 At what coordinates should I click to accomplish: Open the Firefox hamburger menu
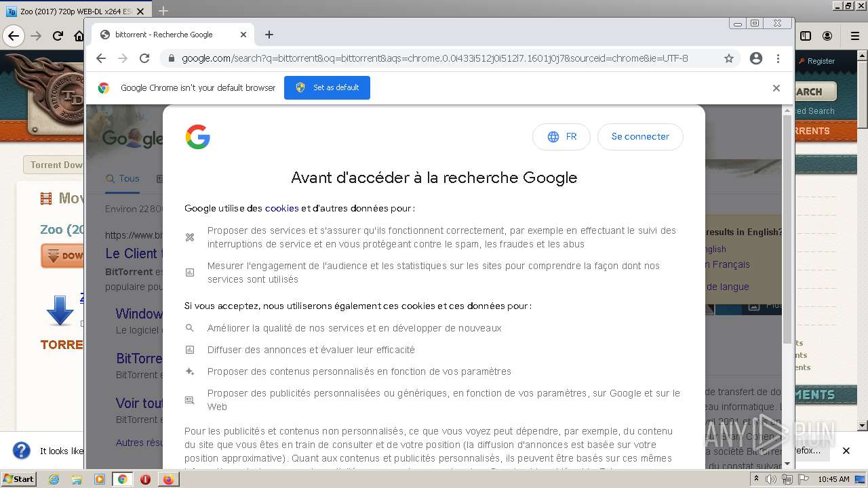pos(855,36)
